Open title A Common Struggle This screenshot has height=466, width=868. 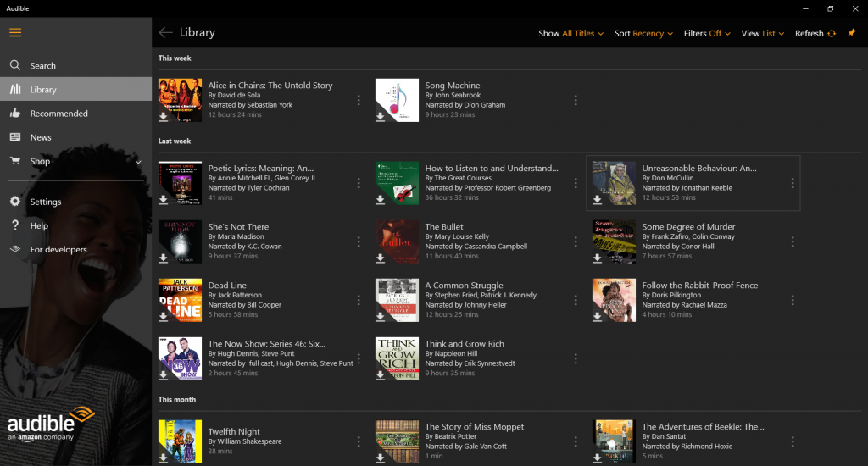(x=464, y=285)
